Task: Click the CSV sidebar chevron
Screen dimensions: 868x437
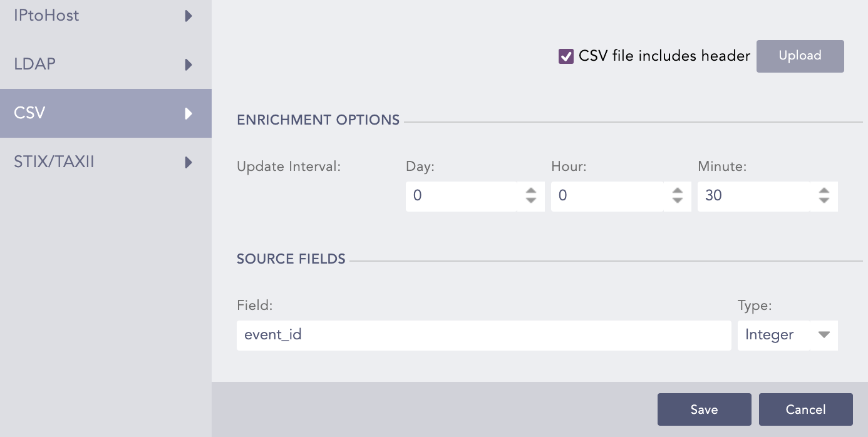Action: tap(189, 113)
